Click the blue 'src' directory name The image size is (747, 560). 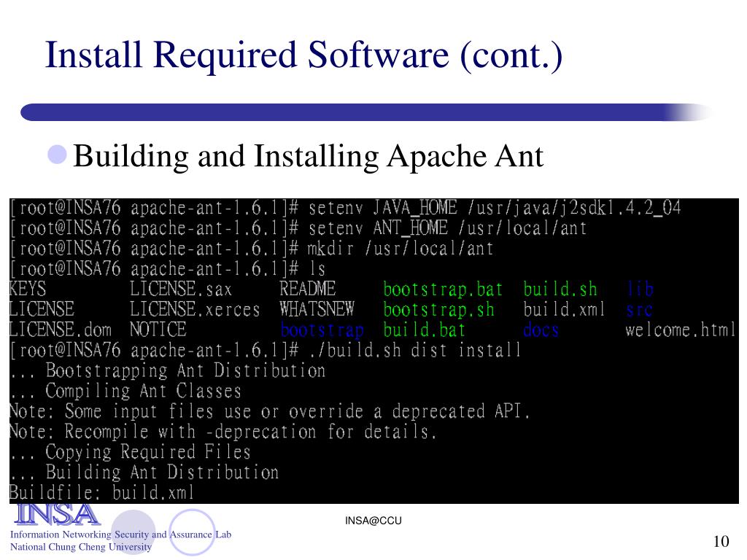coord(639,309)
